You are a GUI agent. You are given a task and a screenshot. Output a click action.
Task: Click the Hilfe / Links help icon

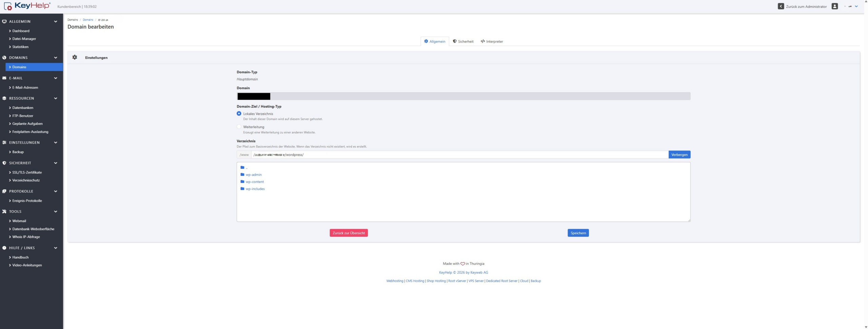pyautogui.click(x=4, y=248)
